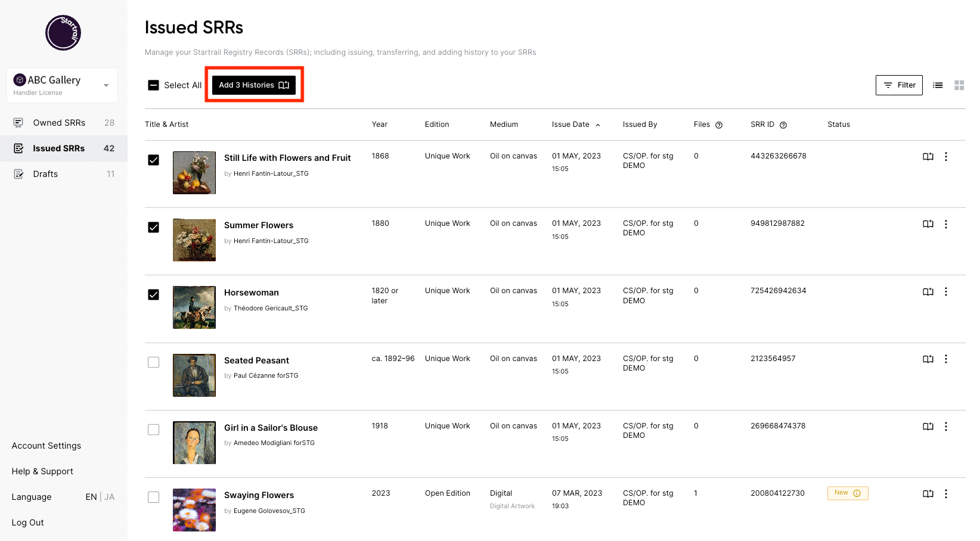Click Log Out
The image size is (980, 541).
point(28,523)
